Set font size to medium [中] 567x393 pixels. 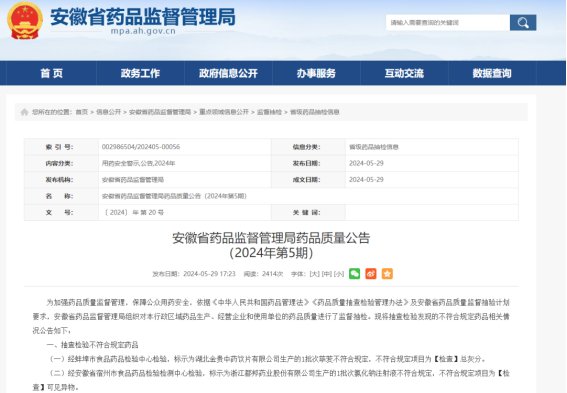(327, 274)
